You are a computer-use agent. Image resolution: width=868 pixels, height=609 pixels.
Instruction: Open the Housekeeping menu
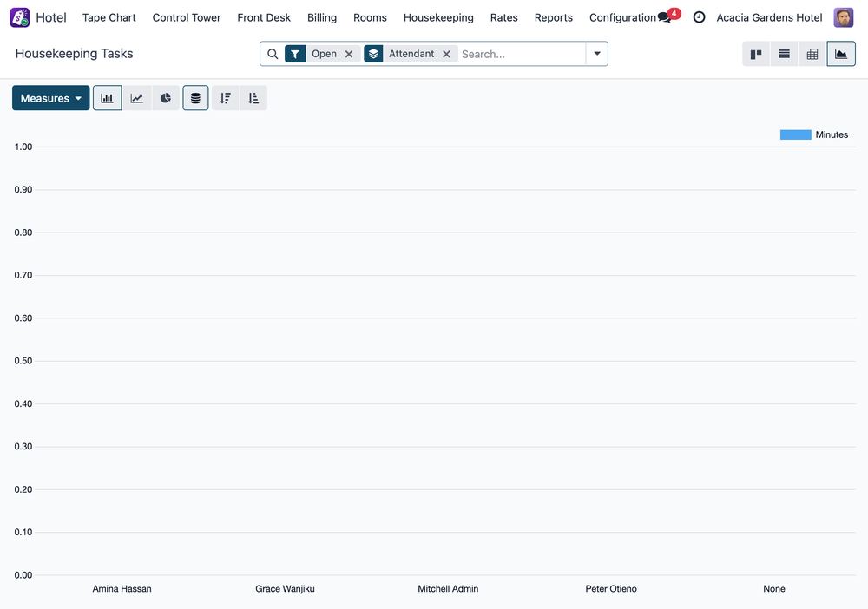(438, 17)
